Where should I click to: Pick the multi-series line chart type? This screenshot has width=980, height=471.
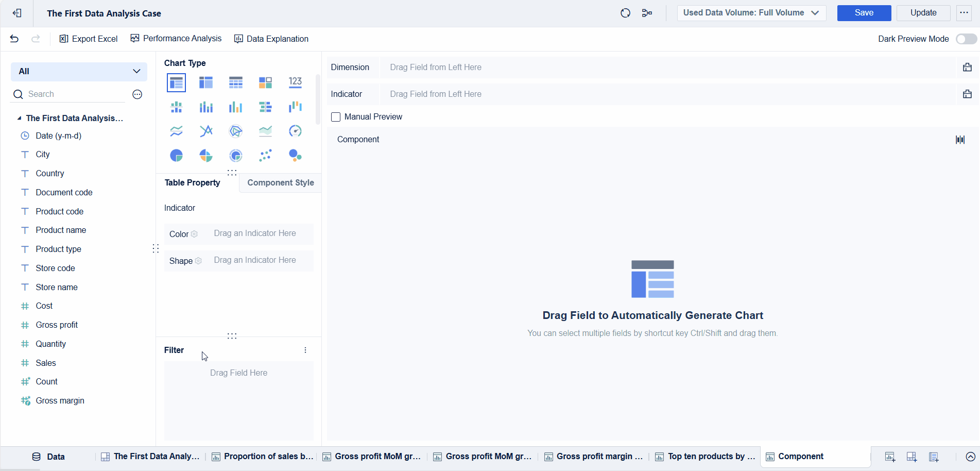pyautogui.click(x=206, y=131)
